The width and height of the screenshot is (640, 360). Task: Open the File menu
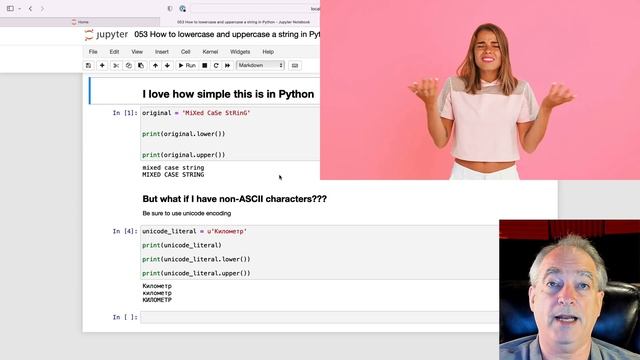(93, 52)
